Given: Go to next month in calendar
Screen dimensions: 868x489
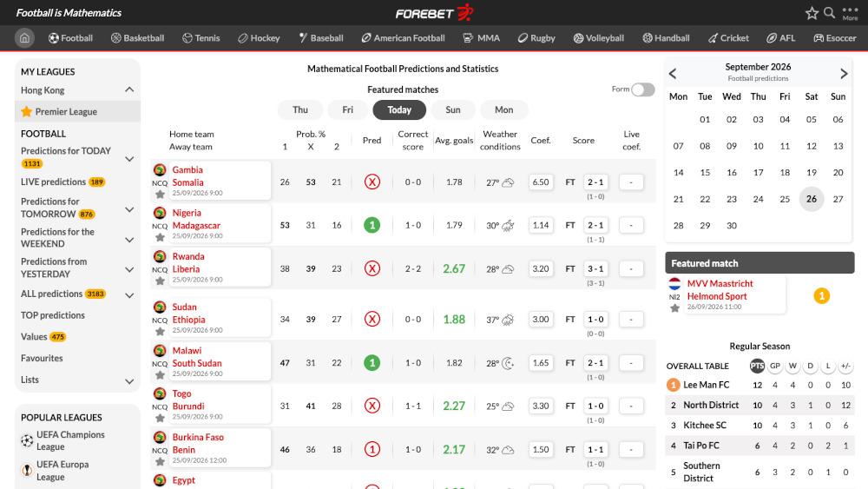Looking at the screenshot, I should 844,74.
